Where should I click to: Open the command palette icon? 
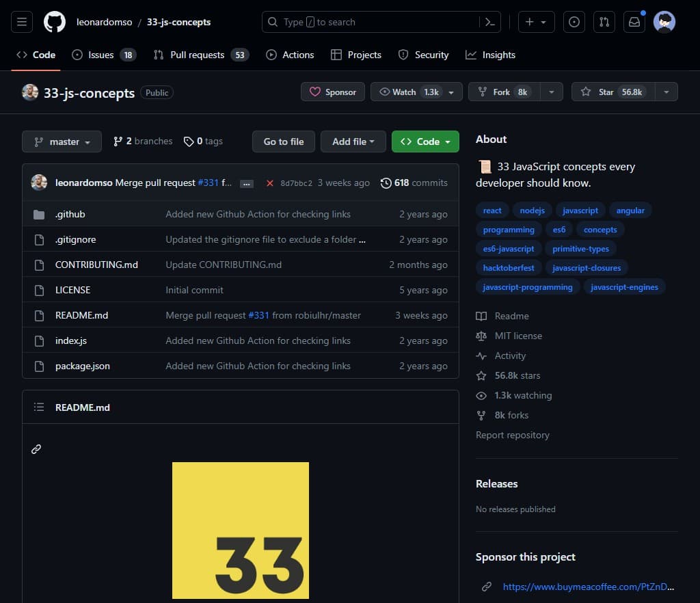pyautogui.click(x=489, y=22)
